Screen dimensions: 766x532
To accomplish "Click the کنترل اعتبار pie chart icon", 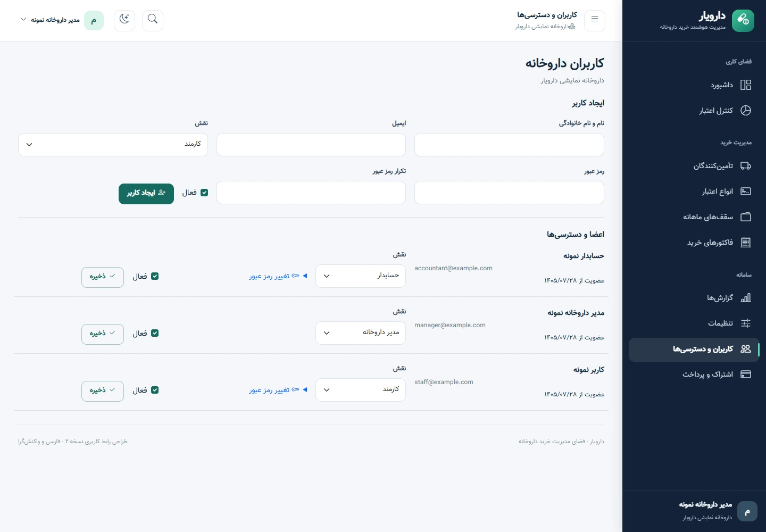I will (x=746, y=111).
